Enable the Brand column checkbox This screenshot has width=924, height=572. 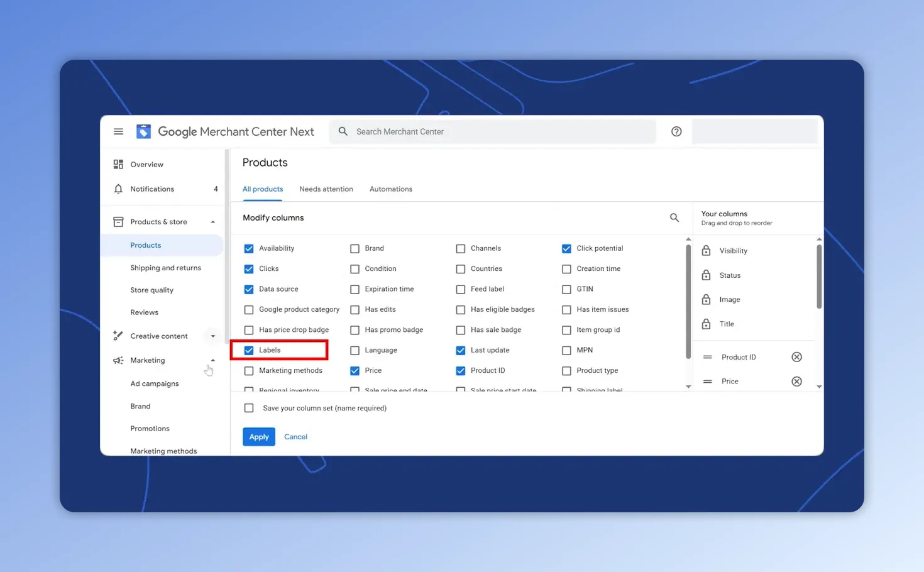[x=355, y=248]
